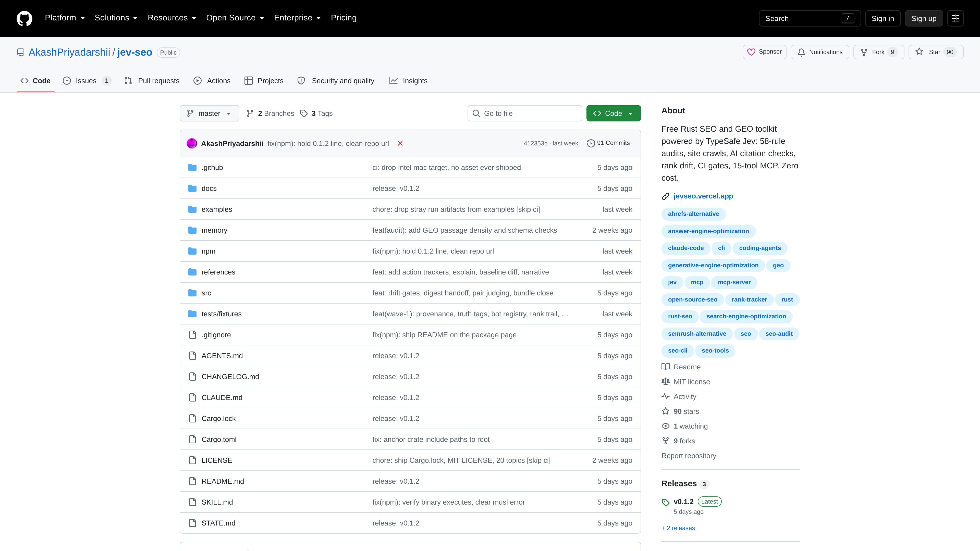This screenshot has height=551, width=980.
Task: Click the 3 Tags link
Action: pos(316,113)
